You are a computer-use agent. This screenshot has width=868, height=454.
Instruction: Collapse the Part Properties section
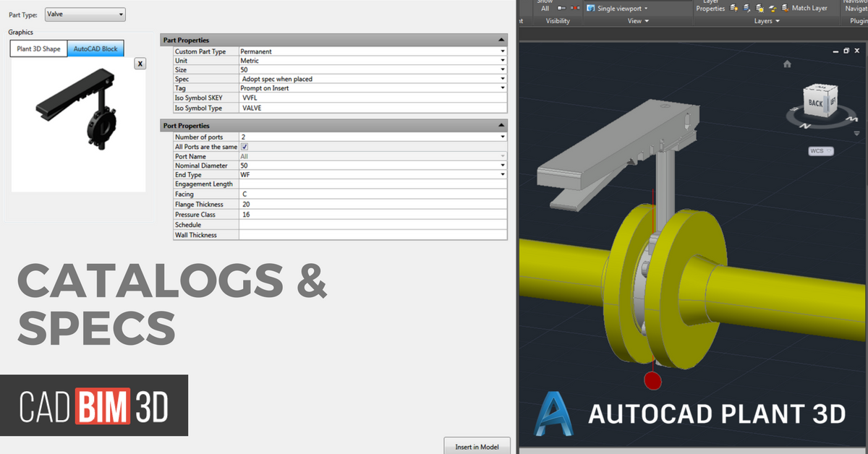501,40
